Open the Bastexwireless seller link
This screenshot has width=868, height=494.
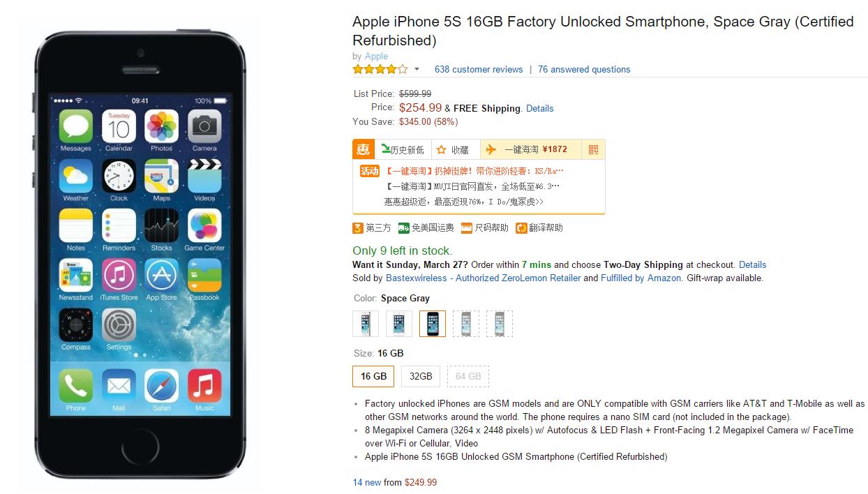click(483, 278)
